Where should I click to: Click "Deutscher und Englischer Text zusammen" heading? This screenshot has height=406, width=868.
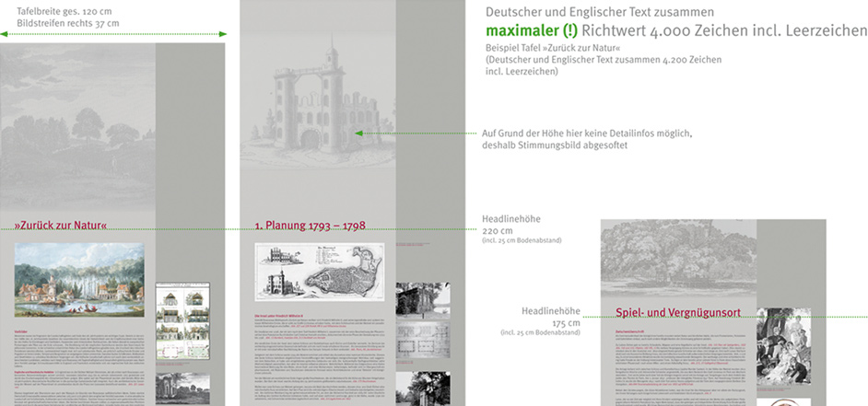pos(600,12)
